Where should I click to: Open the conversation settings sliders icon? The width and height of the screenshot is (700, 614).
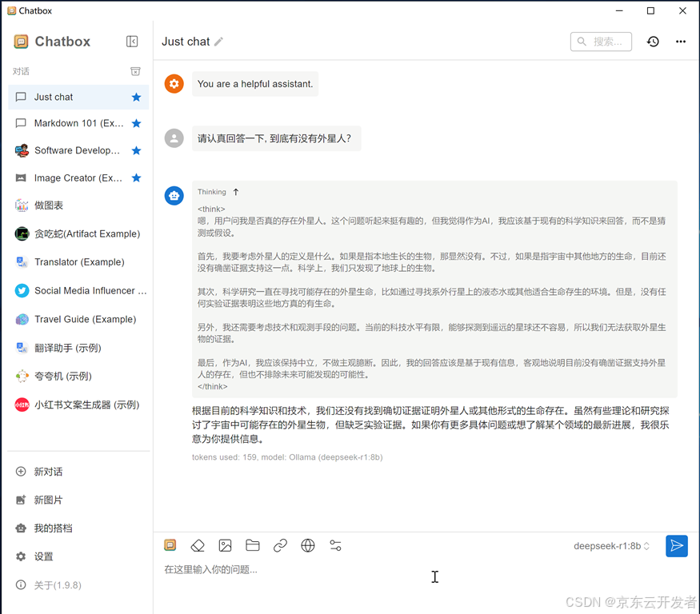pos(335,545)
